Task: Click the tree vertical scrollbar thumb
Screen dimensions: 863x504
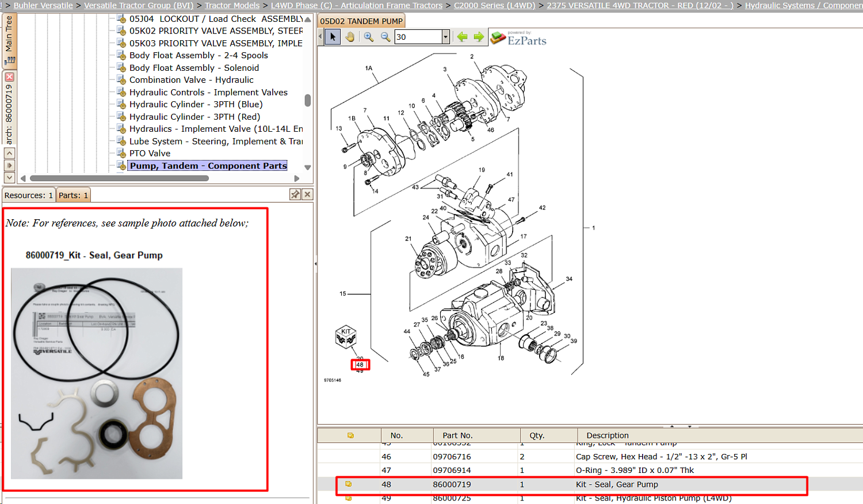Action: click(308, 101)
